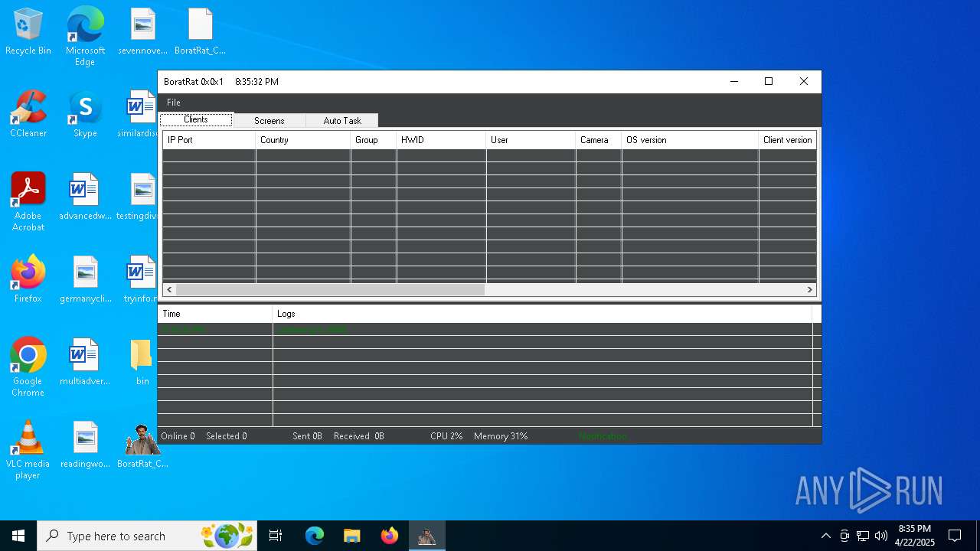The image size is (980, 551).
Task: Close the BoratRat window
Action: coord(804,82)
